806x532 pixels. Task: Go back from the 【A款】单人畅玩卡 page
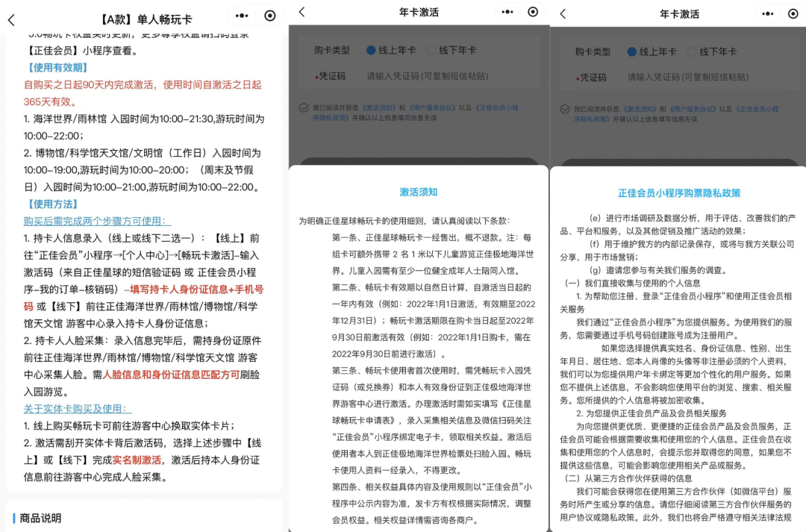click(x=11, y=20)
